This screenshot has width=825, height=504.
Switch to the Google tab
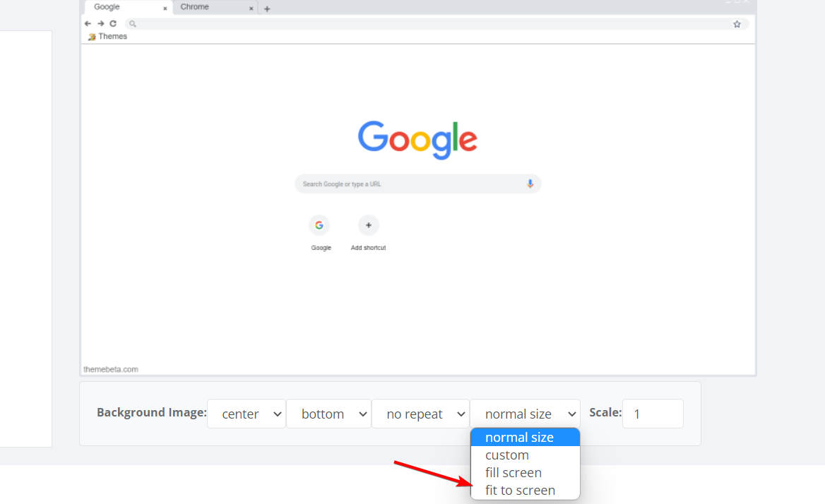pyautogui.click(x=129, y=7)
